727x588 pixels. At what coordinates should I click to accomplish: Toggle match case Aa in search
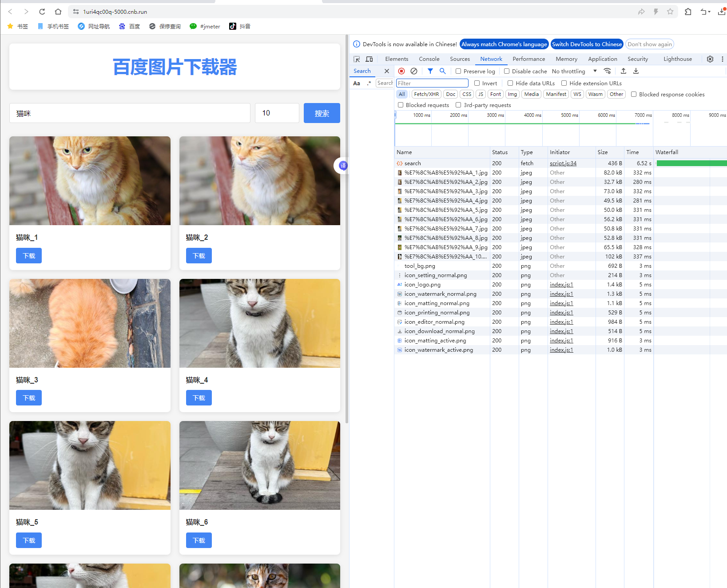(x=357, y=83)
